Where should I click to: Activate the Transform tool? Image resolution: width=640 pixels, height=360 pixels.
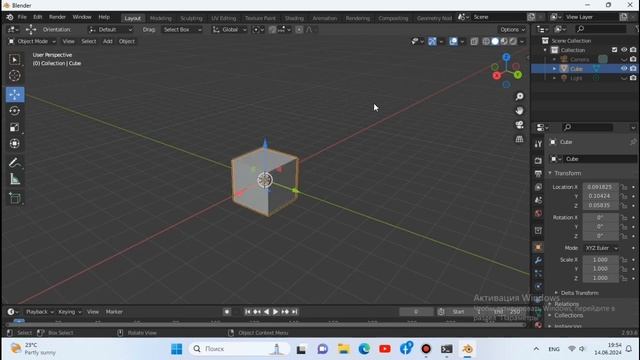coord(15,144)
